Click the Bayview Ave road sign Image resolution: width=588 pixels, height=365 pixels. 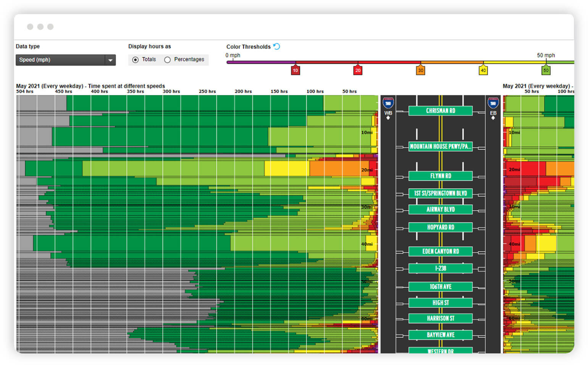pyautogui.click(x=440, y=335)
